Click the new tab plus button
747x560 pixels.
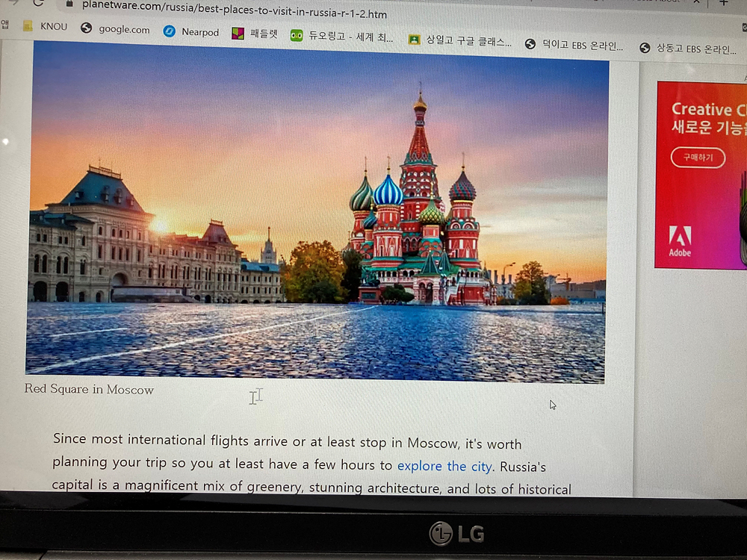(x=723, y=3)
